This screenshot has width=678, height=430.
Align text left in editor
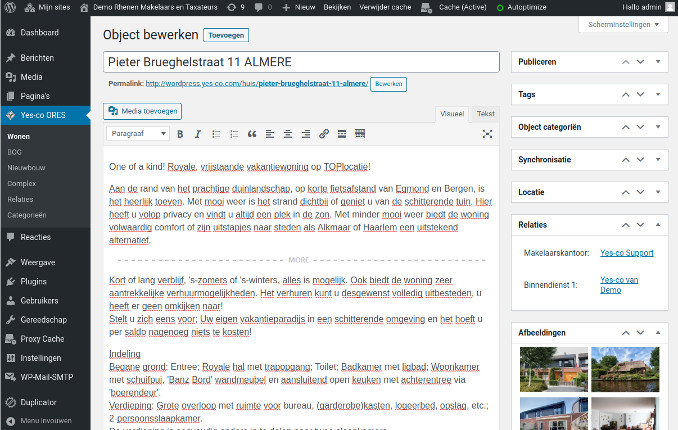pos(270,134)
